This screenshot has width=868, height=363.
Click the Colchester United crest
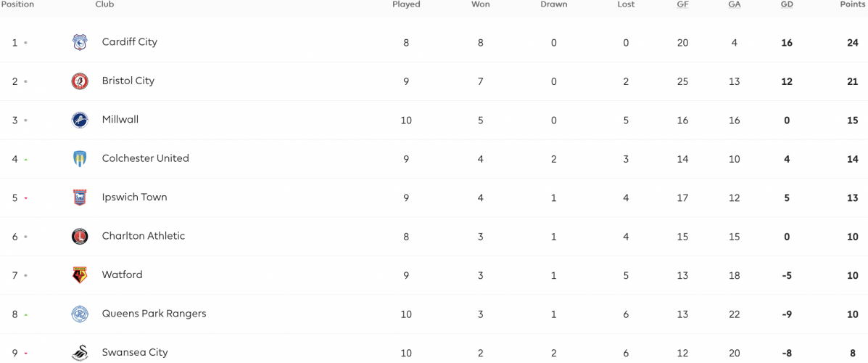click(80, 158)
